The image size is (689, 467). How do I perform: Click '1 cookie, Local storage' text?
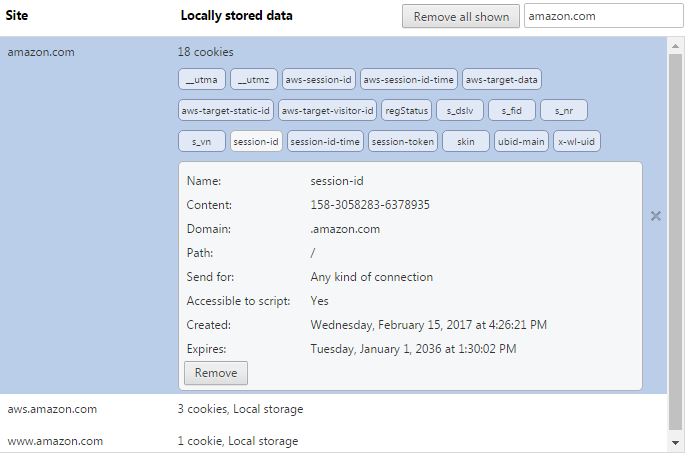[x=238, y=441]
